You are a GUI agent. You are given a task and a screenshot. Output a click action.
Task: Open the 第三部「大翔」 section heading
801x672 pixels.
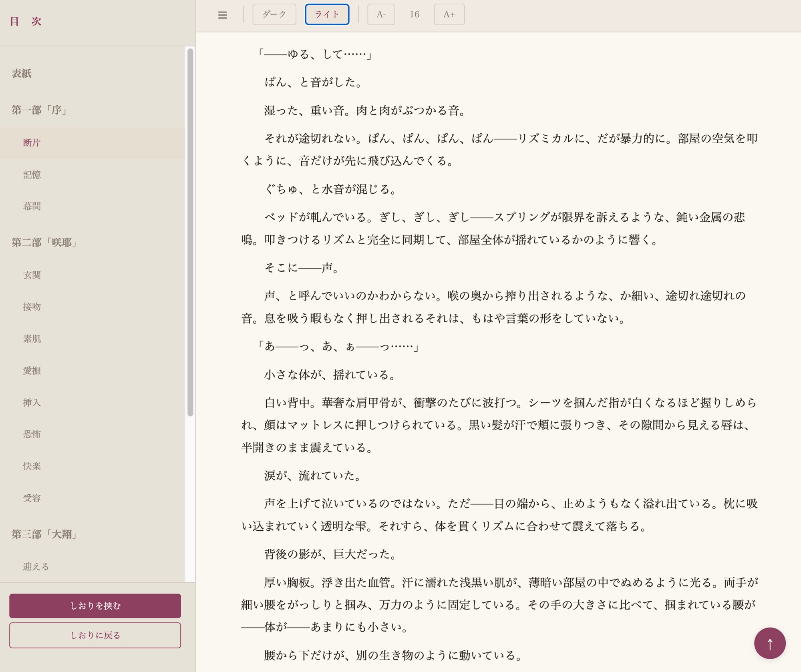pos(44,534)
